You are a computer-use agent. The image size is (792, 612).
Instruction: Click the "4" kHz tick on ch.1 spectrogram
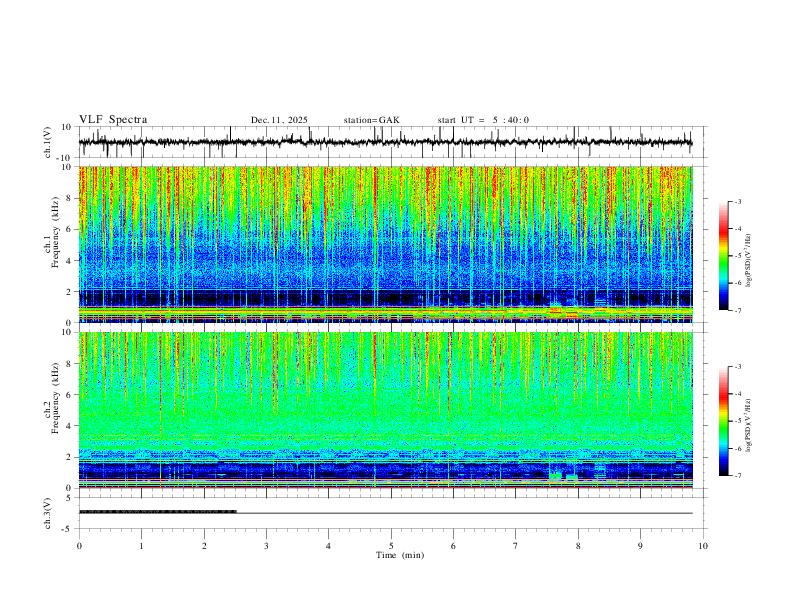tap(69, 260)
